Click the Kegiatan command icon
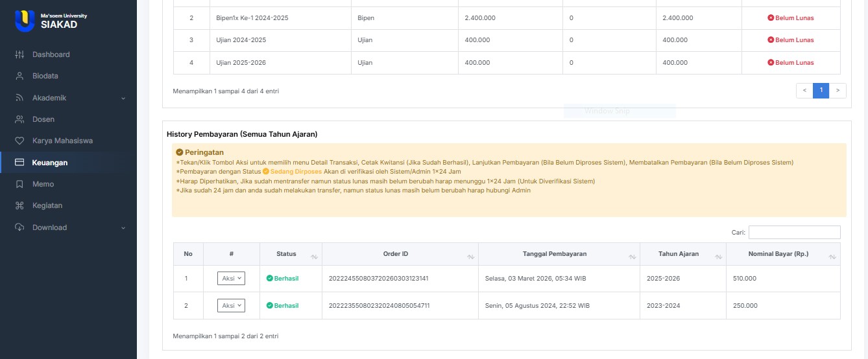 (x=19, y=205)
